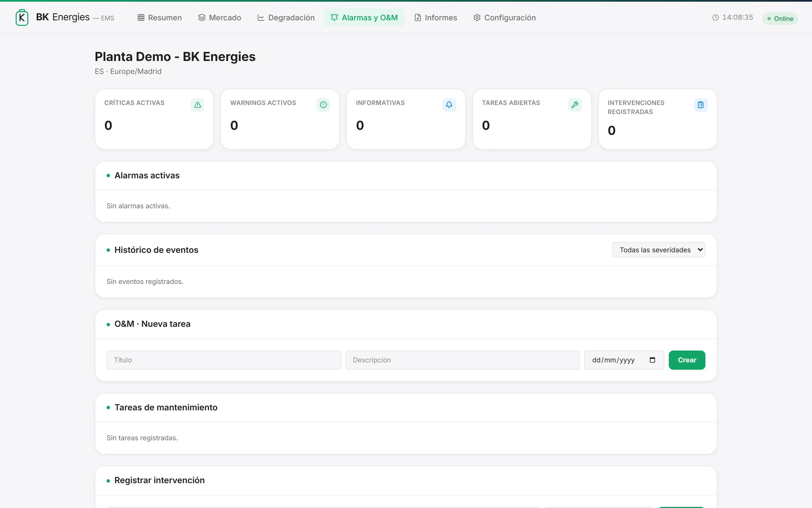Click the Warnings Activos card label
The image size is (812, 508).
(x=263, y=103)
